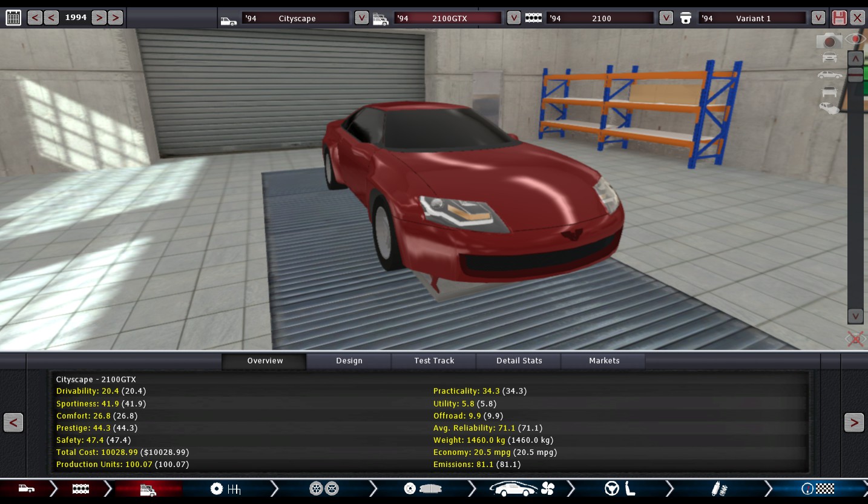
Task: Select the highlighted trim step icon
Action: pyautogui.click(x=148, y=489)
